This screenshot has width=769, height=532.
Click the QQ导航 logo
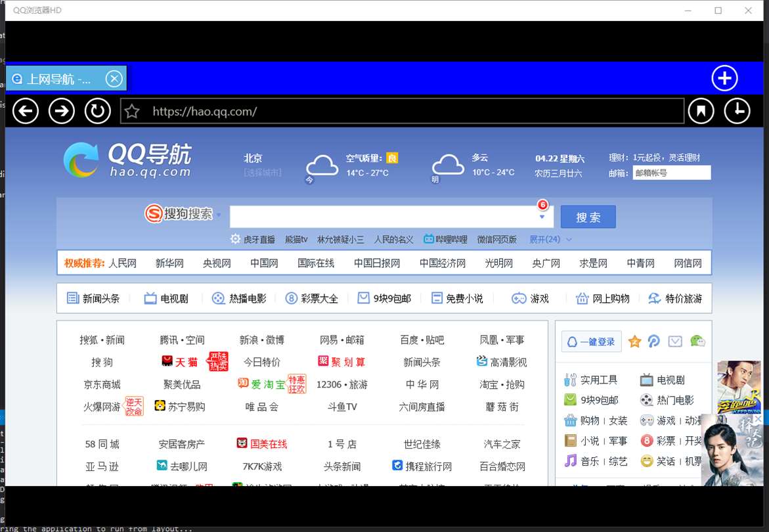127,160
